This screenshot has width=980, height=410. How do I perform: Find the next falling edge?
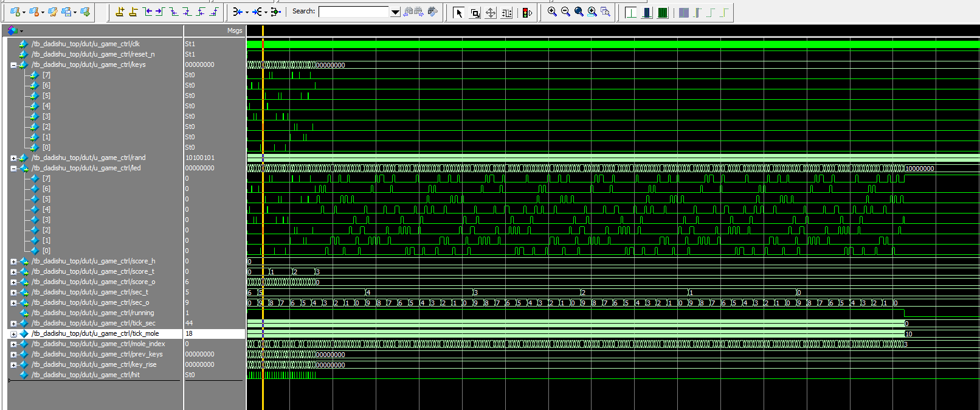point(187,12)
